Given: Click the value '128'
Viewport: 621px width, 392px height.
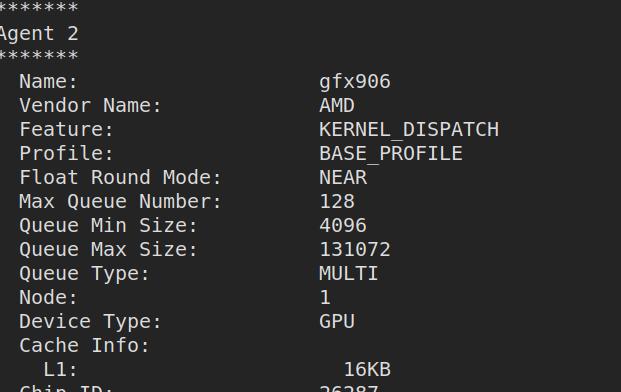Looking at the screenshot, I should pos(337,202).
